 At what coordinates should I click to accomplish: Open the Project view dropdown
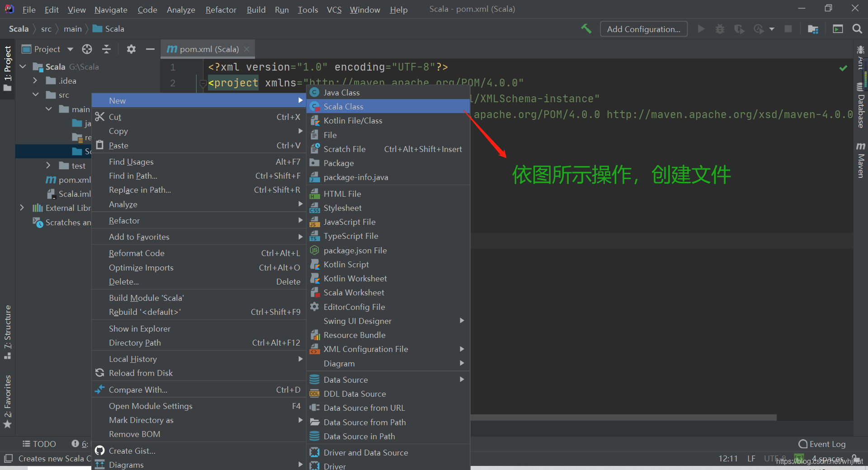[70, 49]
